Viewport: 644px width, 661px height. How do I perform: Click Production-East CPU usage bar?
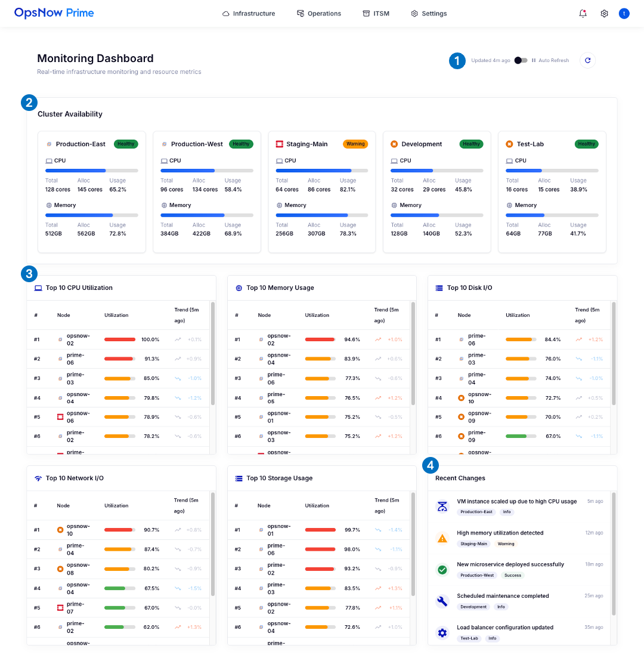point(91,171)
